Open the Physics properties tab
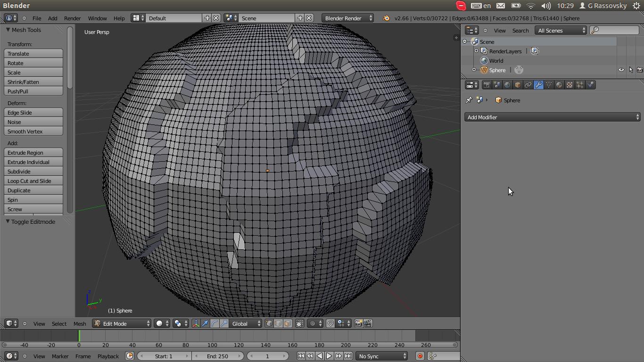The height and width of the screenshot is (362, 644). (591, 85)
